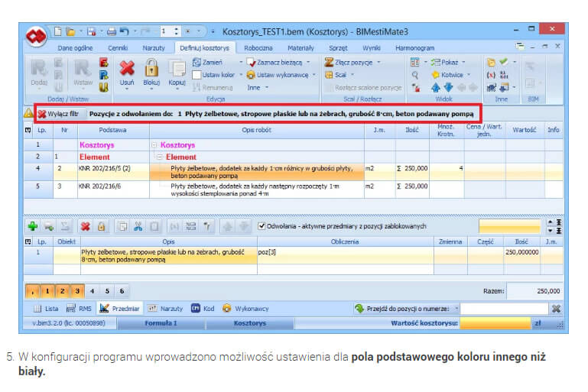The width and height of the screenshot is (588, 392).
Task: Move position down with blue down arrow
Action: click(x=449, y=87)
